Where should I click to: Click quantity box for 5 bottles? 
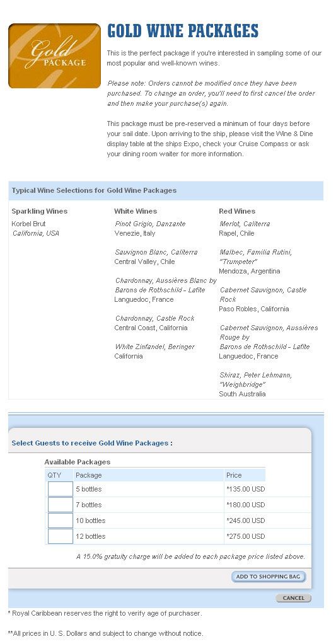coord(61,489)
